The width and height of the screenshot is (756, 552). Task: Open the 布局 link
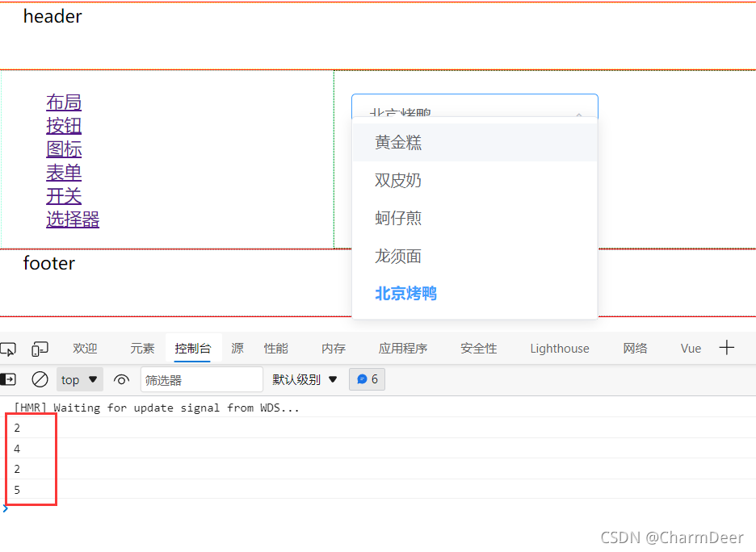click(x=64, y=102)
